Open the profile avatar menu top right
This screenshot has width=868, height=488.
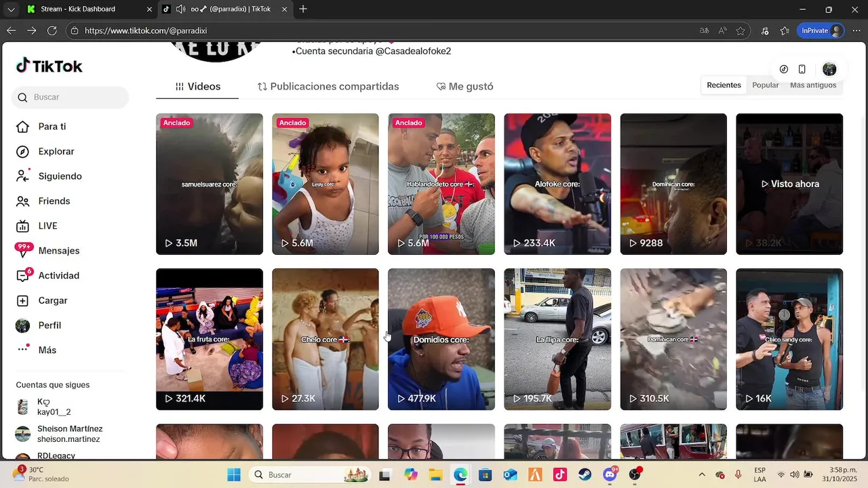[829, 69]
